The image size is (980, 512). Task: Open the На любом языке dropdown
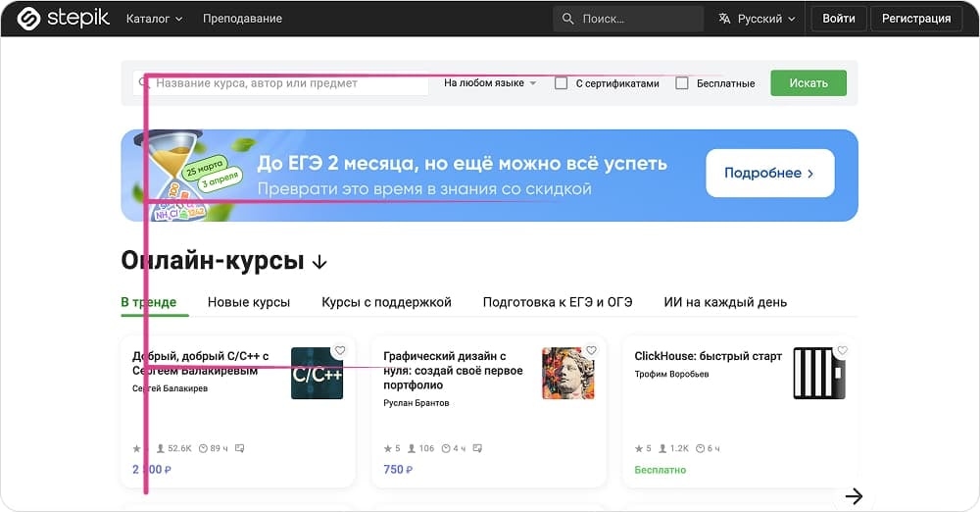[x=490, y=83]
